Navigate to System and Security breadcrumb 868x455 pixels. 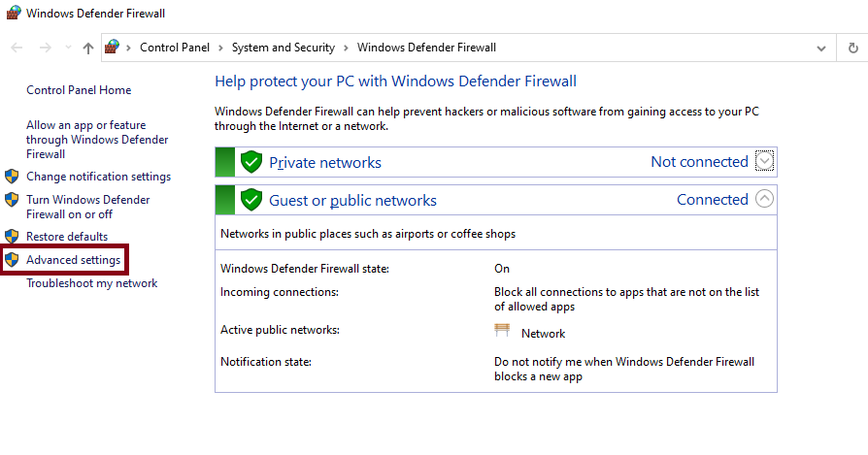284,48
